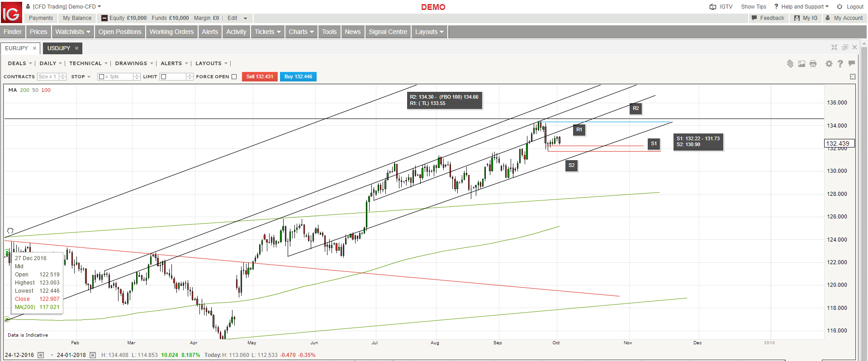Click the square X icon beside order bar
This screenshot has height=361, width=868.
pyautogui.click(x=853, y=77)
